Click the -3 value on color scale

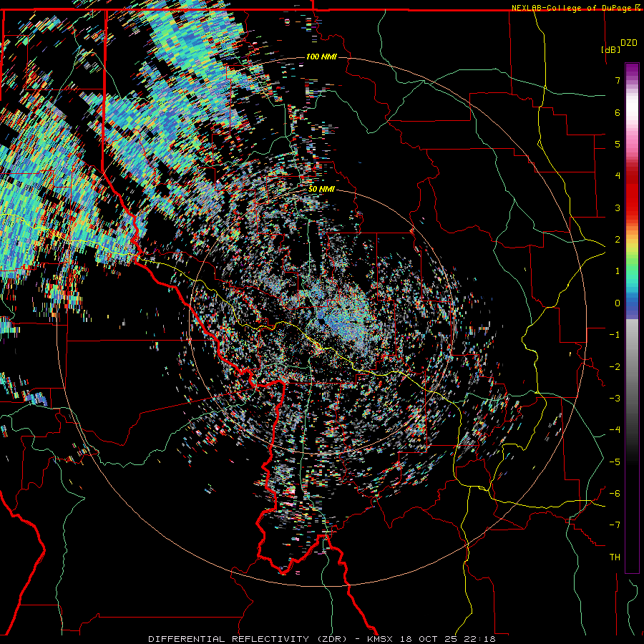pyautogui.click(x=615, y=399)
